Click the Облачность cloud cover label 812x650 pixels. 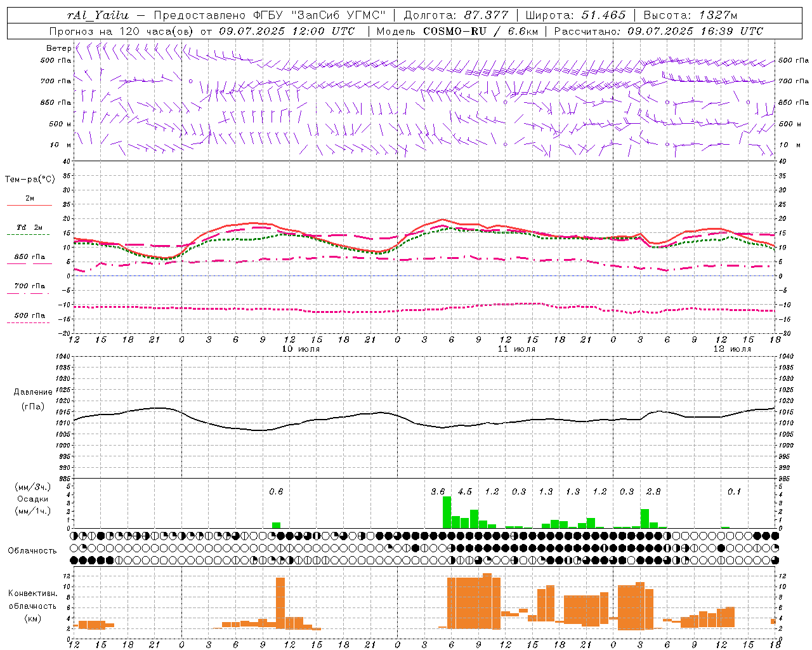(x=32, y=550)
